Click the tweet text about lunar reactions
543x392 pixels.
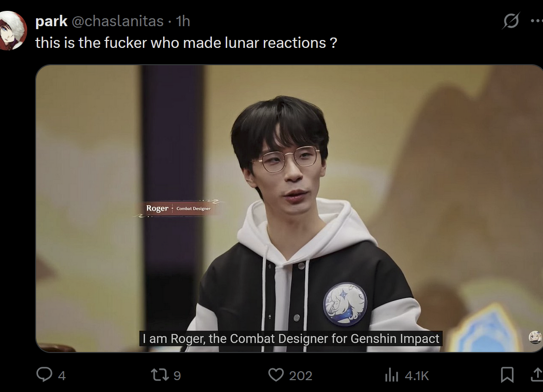pos(186,43)
